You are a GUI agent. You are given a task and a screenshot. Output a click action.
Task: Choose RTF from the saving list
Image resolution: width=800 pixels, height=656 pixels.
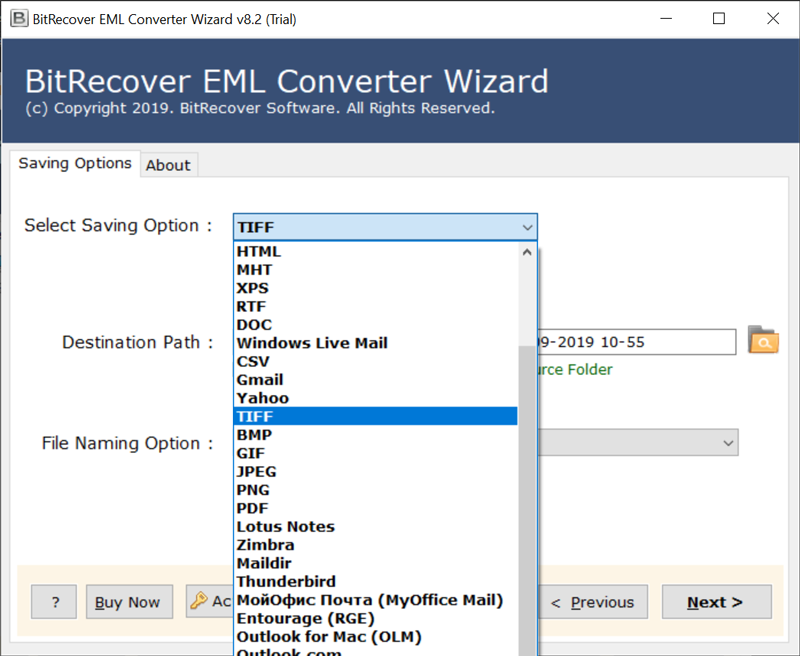click(375, 307)
